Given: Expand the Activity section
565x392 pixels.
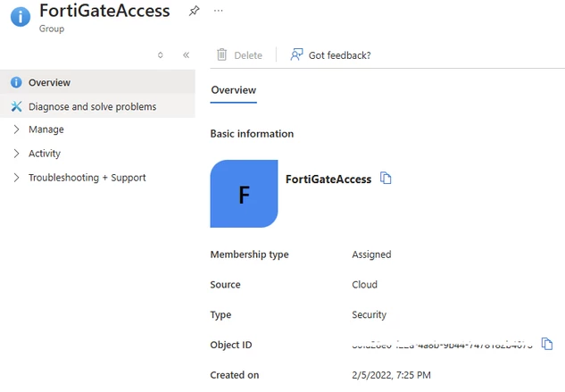Looking at the screenshot, I should click(16, 154).
